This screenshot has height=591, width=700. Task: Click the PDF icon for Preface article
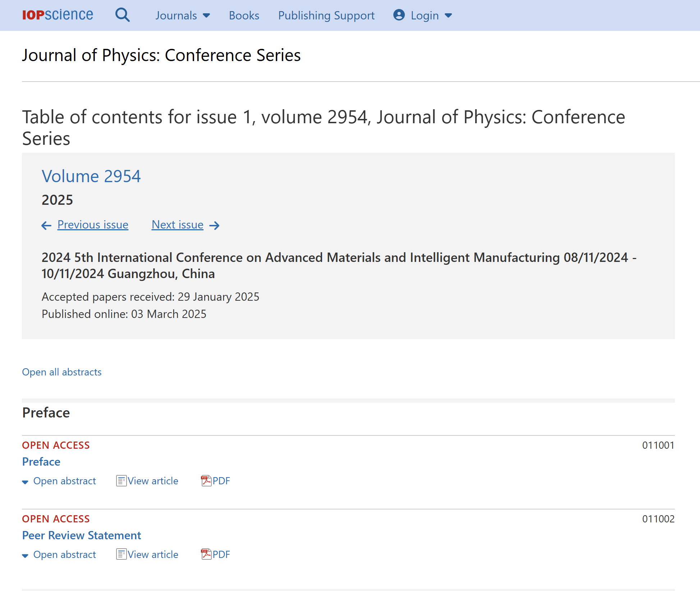point(206,481)
